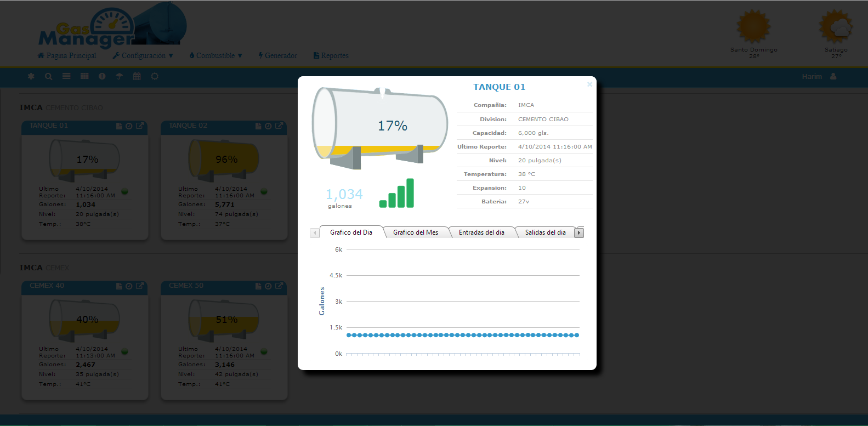Expand the Configuración dropdown menu
868x426 pixels.
click(143, 55)
